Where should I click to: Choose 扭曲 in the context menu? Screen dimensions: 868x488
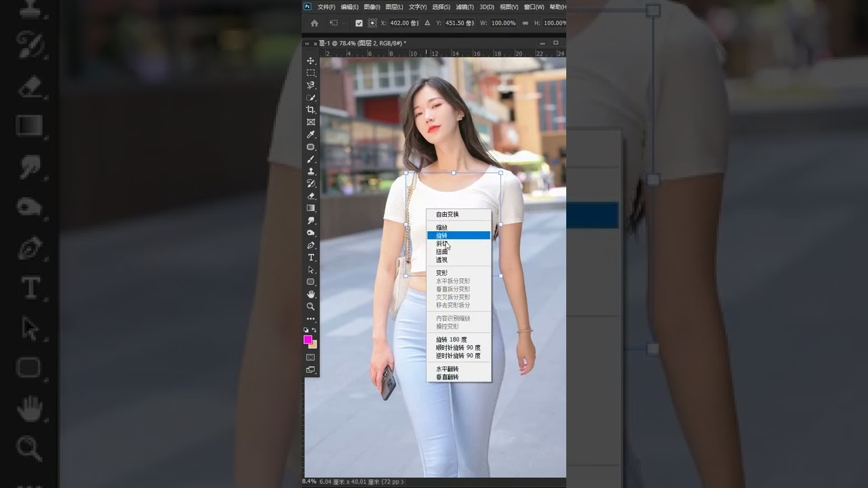tap(458, 251)
